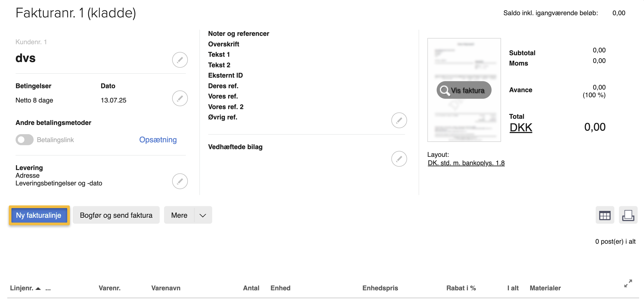Expand the Mere dropdown arrow
Screen dimensions: 644x300
203,215
